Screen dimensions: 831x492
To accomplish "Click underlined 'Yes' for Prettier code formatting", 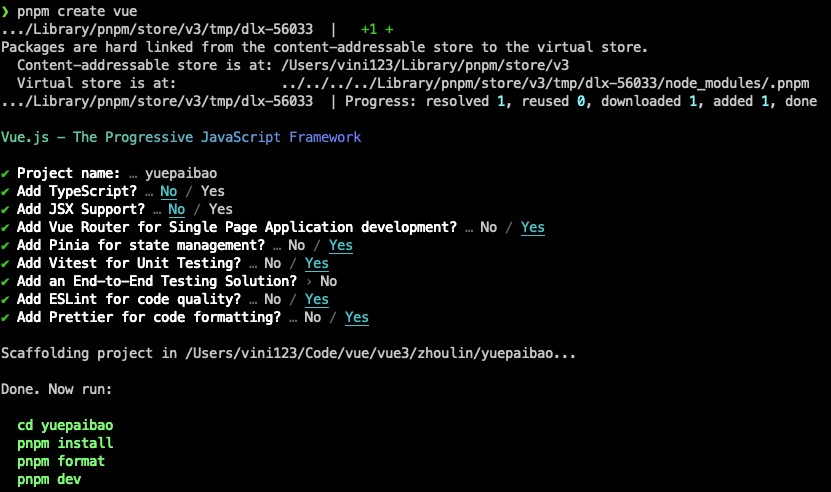I will click(x=357, y=318).
